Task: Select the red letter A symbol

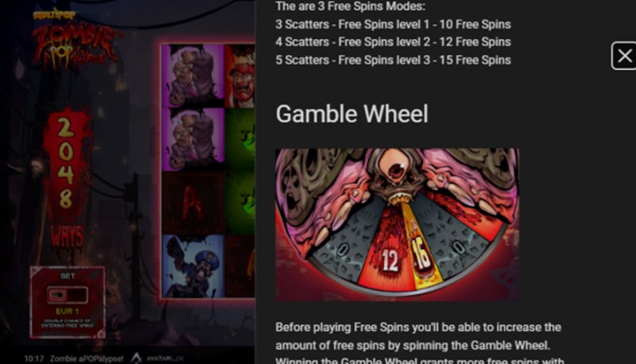Action: tap(193, 203)
